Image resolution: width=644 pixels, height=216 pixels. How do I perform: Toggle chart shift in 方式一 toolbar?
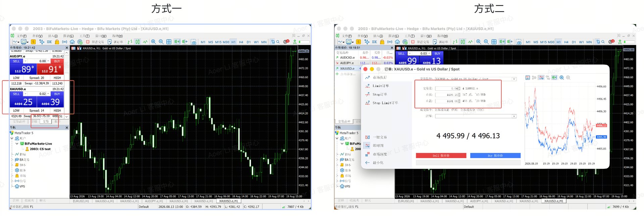tap(185, 42)
